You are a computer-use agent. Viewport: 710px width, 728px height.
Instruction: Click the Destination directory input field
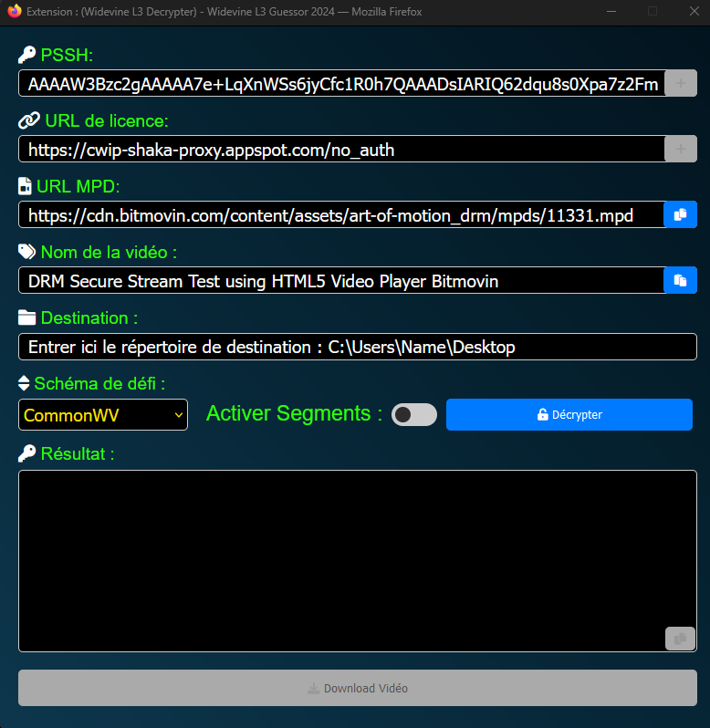[358, 347]
